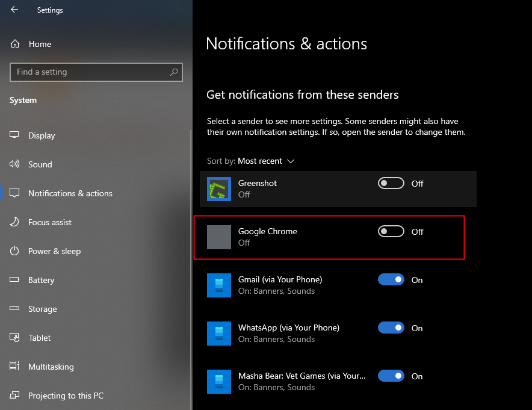Open Gmail (via Your Phone) sender details
This screenshot has width=532, height=410.
(280, 279)
